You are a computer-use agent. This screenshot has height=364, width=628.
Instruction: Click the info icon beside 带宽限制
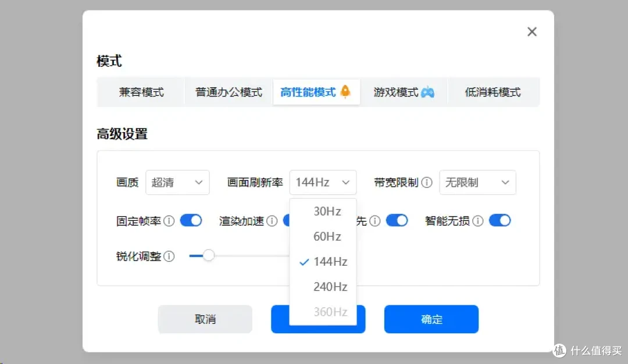click(x=429, y=182)
